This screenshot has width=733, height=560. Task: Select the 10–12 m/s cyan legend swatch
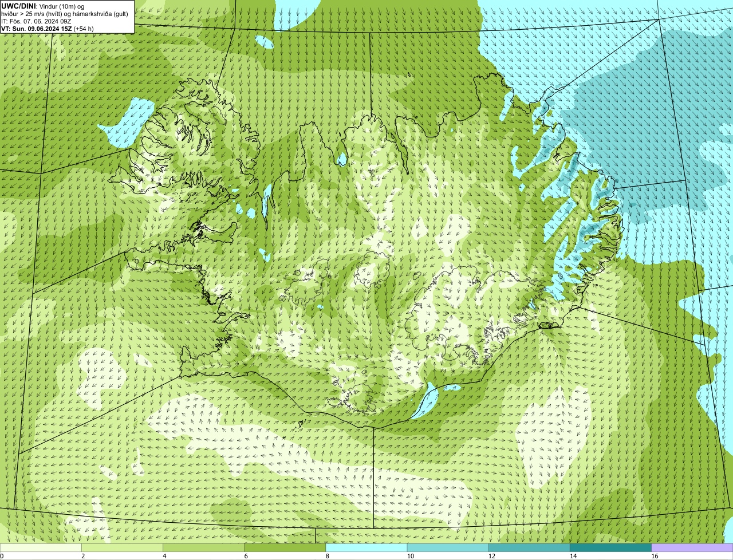(448, 547)
